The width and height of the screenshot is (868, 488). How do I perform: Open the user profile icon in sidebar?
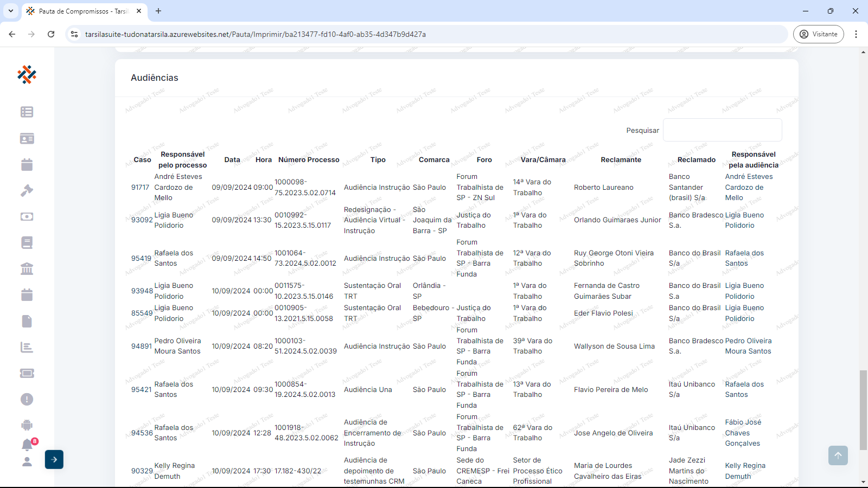27,462
